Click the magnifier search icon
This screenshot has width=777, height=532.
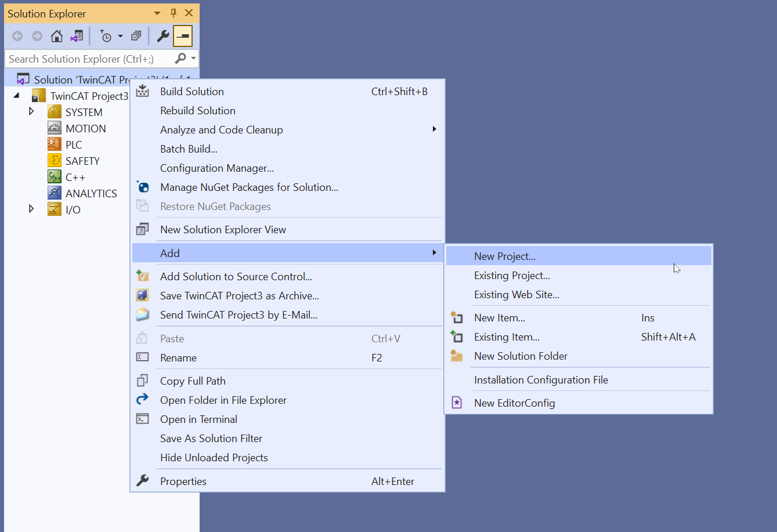(180, 59)
